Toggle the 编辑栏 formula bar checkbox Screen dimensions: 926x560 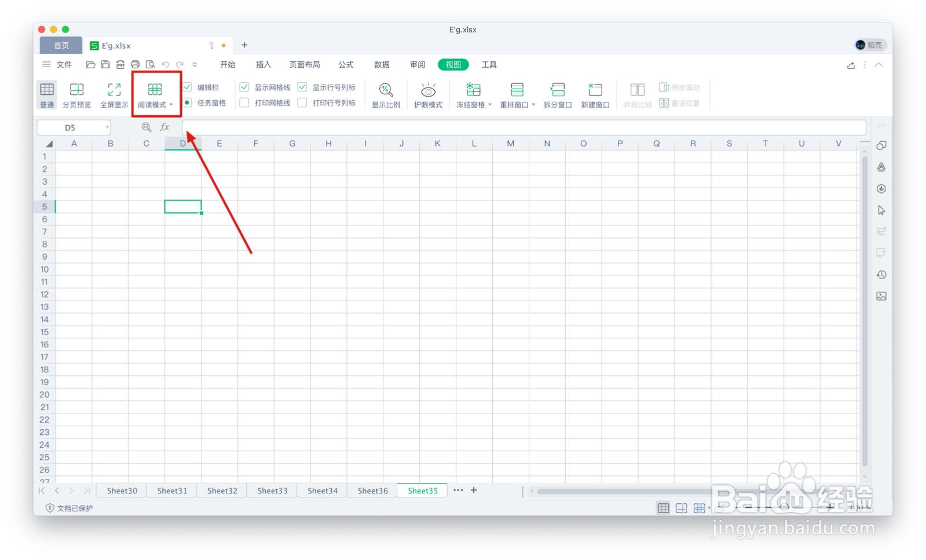click(188, 87)
